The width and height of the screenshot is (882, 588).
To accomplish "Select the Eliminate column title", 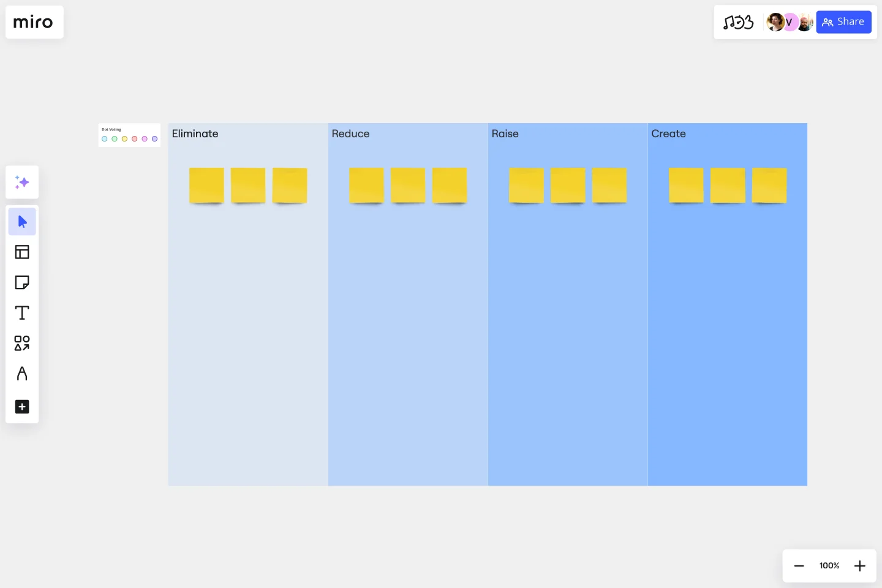I will 195,134.
